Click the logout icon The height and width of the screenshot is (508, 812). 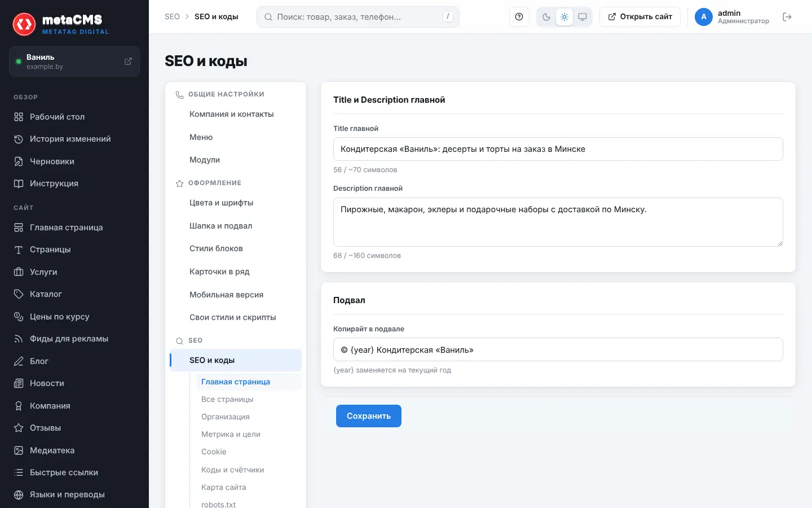(787, 17)
